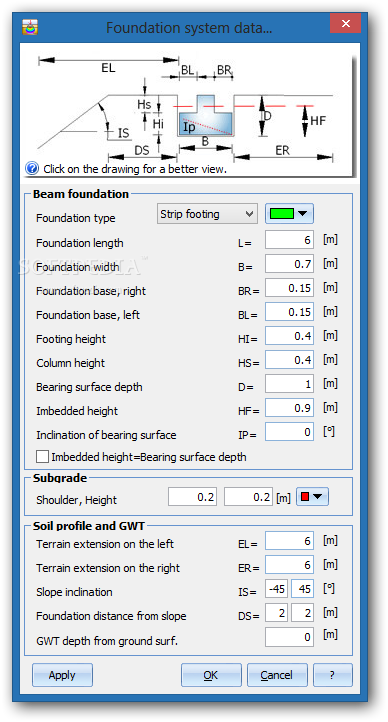Click the ? help button
This screenshot has width=388, height=722.
(332, 675)
